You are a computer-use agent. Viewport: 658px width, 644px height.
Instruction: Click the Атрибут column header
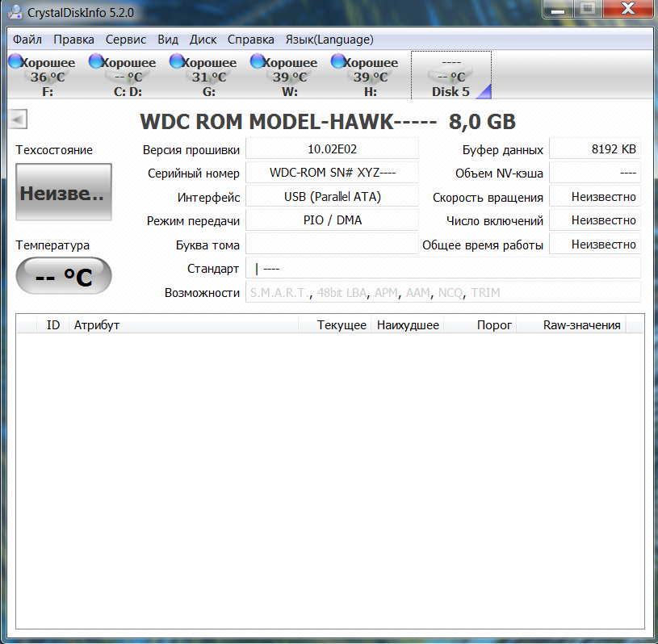click(183, 324)
